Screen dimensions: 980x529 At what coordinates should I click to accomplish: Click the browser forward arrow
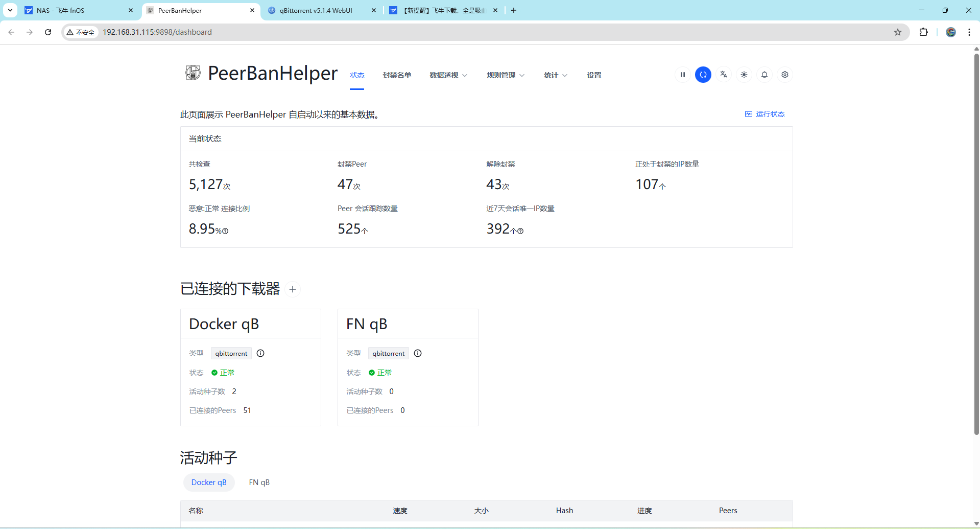[x=30, y=32]
